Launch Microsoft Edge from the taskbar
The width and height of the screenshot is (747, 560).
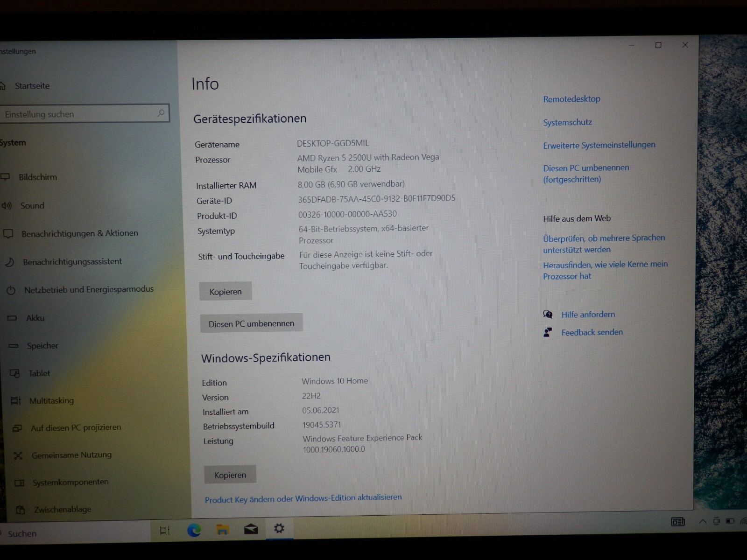194,530
